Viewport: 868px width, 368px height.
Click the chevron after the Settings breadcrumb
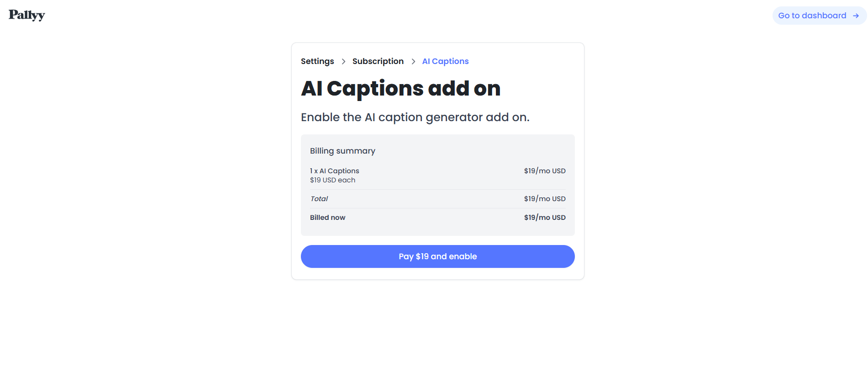(x=343, y=61)
